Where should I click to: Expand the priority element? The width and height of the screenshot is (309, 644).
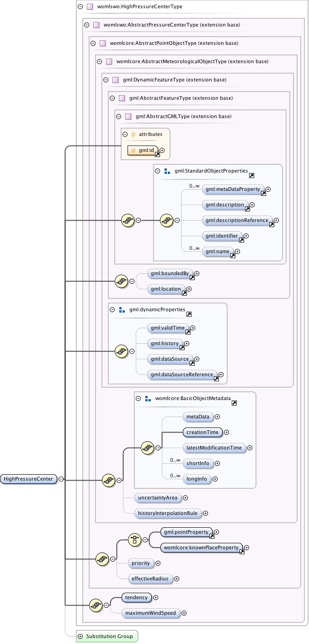pos(158,563)
